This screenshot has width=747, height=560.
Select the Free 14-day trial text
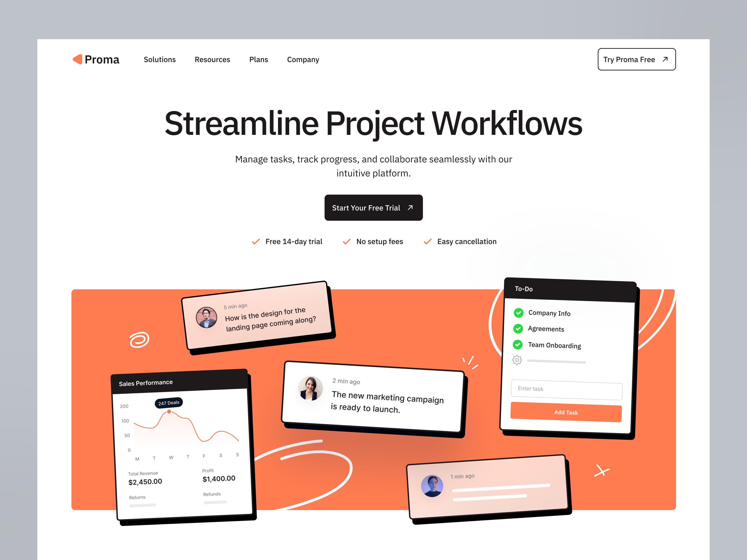point(294,242)
